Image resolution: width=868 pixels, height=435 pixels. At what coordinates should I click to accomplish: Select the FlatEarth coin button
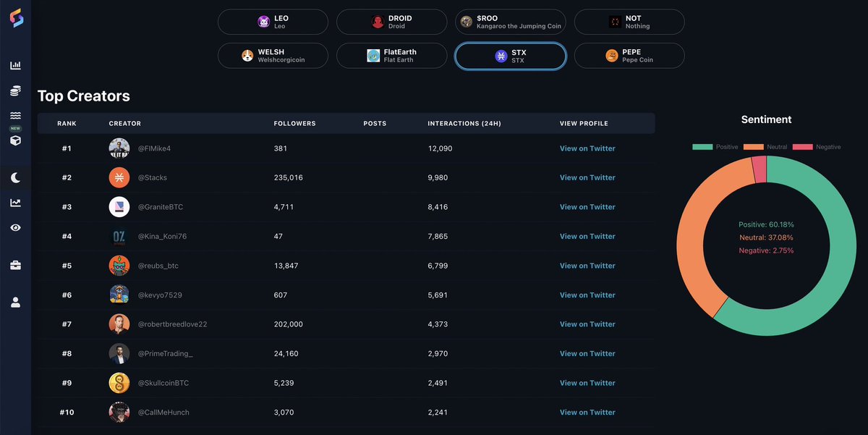click(391, 56)
